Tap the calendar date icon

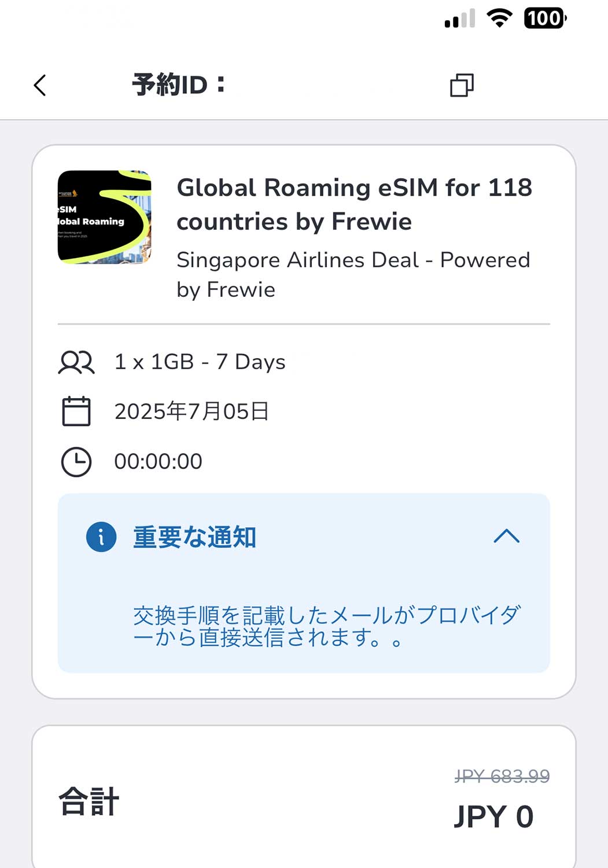[76, 411]
